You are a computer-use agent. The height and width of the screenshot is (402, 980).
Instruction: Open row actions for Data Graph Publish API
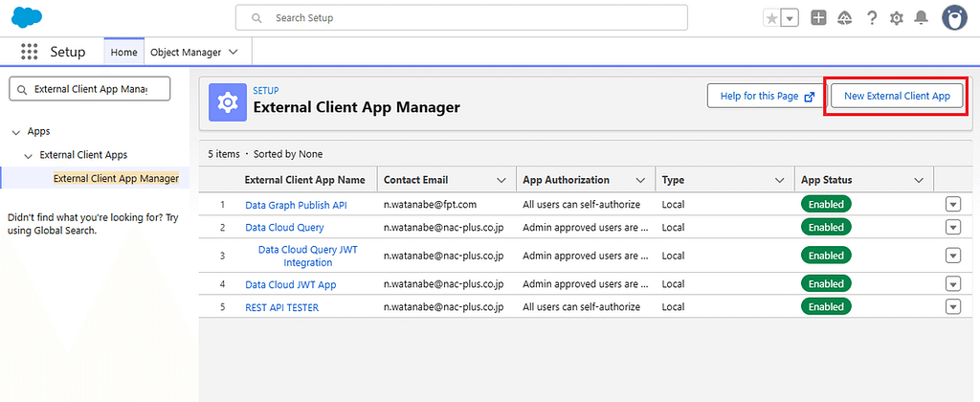click(x=953, y=205)
